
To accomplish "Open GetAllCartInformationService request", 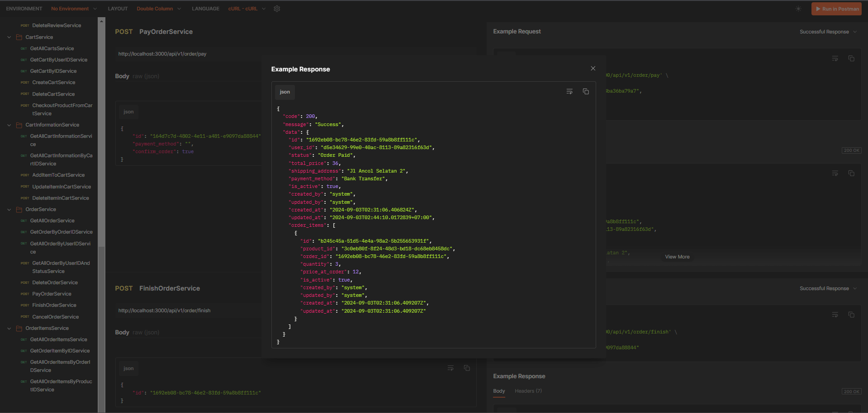I will (x=61, y=140).
